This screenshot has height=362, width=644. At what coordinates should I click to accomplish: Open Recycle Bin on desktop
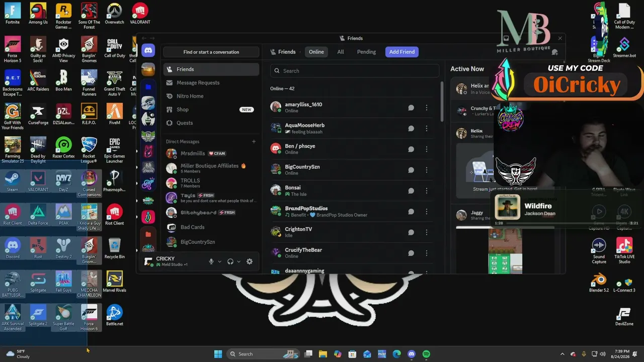coord(115,249)
